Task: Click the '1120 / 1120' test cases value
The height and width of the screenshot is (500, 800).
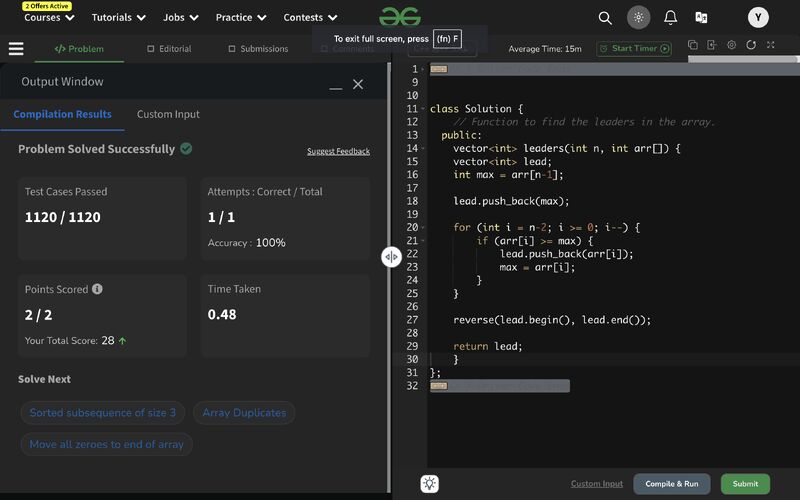Action: tap(63, 217)
